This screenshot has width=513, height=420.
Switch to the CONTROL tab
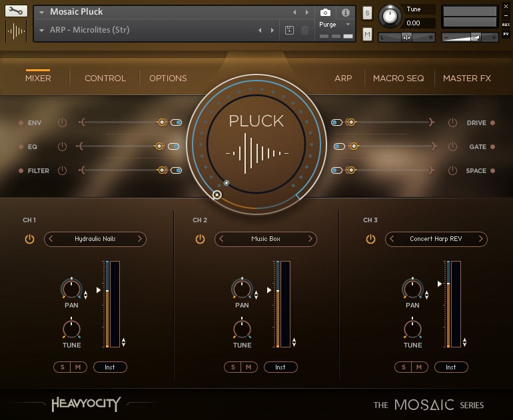click(x=105, y=79)
